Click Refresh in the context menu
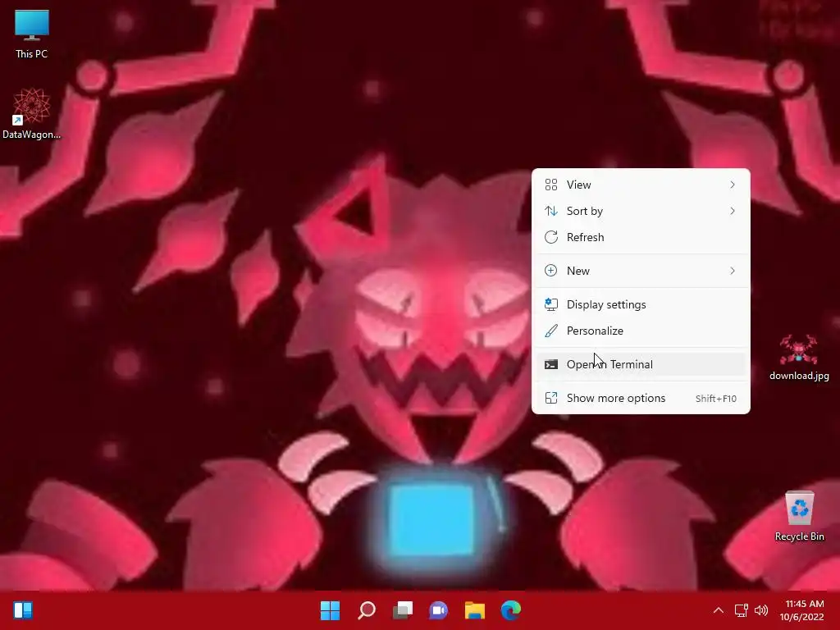The image size is (840, 630). [641, 237]
